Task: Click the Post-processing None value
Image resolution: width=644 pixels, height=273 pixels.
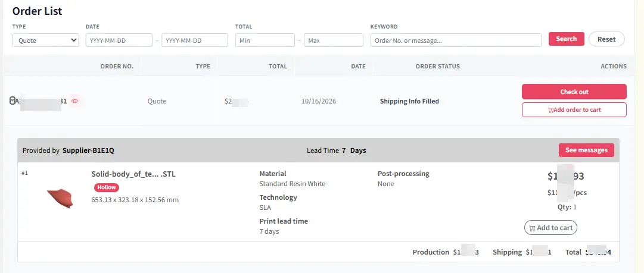Action: [x=386, y=184]
